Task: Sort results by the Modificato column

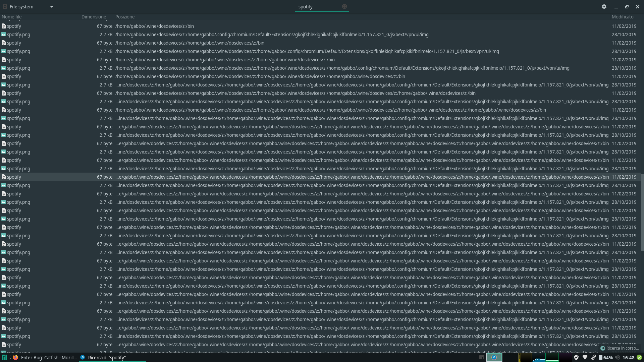Action: 622,17
